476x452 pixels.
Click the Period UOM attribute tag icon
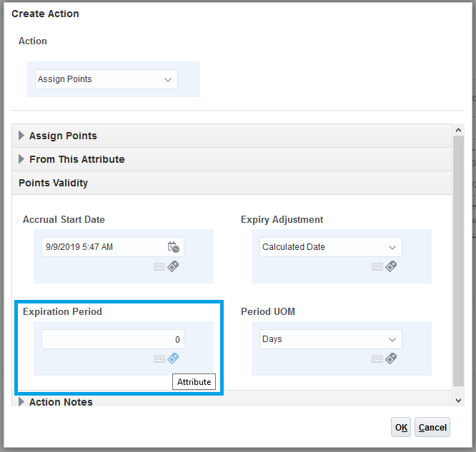(x=391, y=358)
